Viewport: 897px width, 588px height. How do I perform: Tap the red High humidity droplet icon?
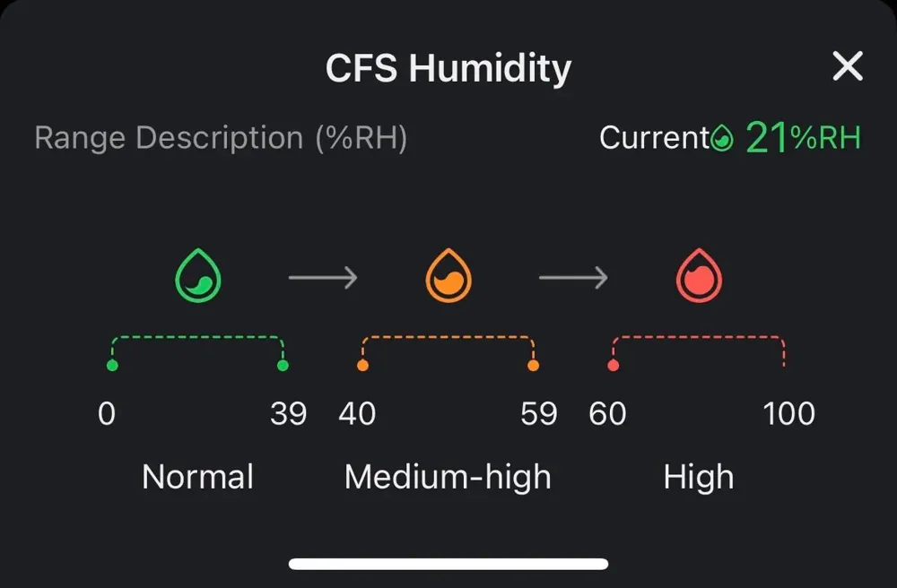click(699, 275)
